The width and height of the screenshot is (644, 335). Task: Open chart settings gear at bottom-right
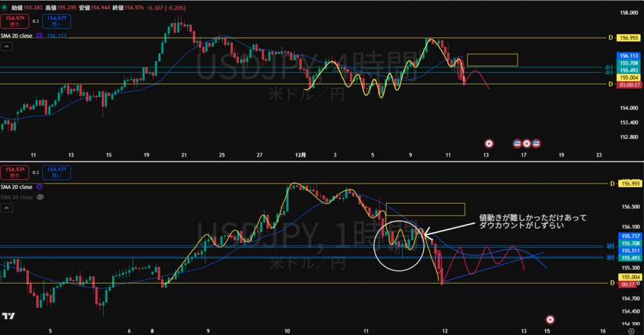coord(631,330)
